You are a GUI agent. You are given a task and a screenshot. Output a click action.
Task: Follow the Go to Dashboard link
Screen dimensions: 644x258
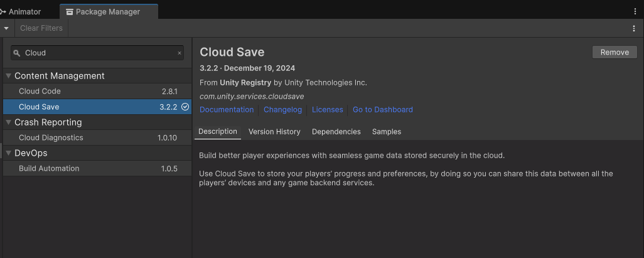click(382, 110)
